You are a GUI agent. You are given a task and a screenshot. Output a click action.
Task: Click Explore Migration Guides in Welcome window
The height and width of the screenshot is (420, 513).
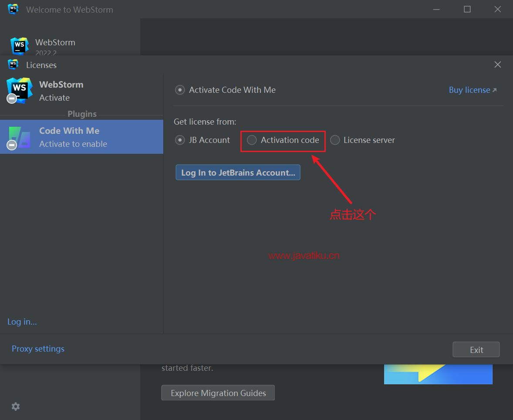pyautogui.click(x=218, y=393)
